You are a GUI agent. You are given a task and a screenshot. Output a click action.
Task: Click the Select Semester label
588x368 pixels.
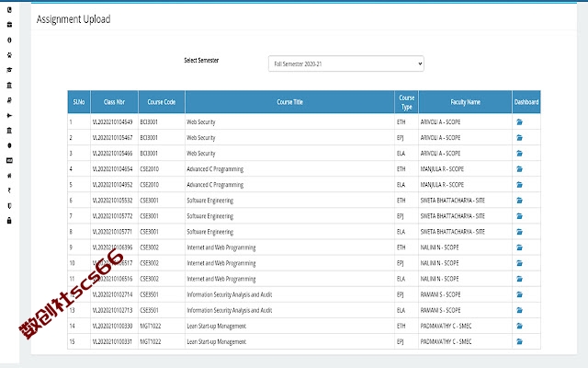pos(201,60)
